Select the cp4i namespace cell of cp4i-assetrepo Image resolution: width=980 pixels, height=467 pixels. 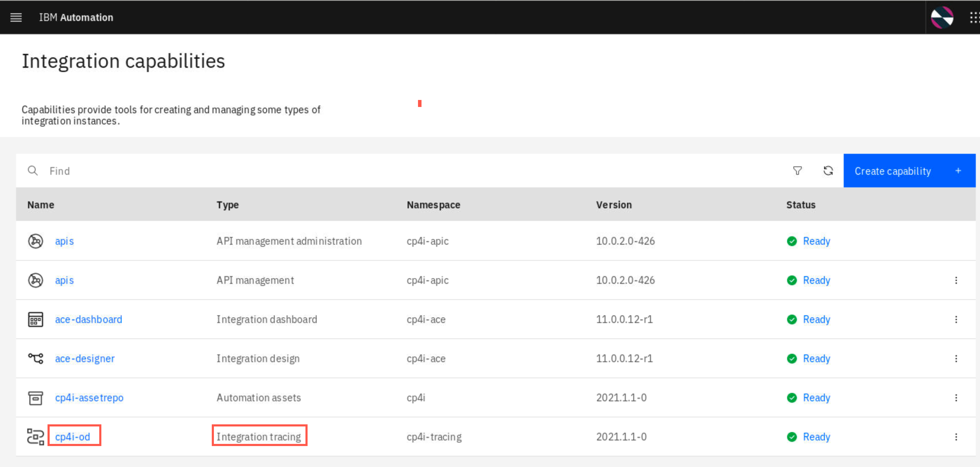416,398
